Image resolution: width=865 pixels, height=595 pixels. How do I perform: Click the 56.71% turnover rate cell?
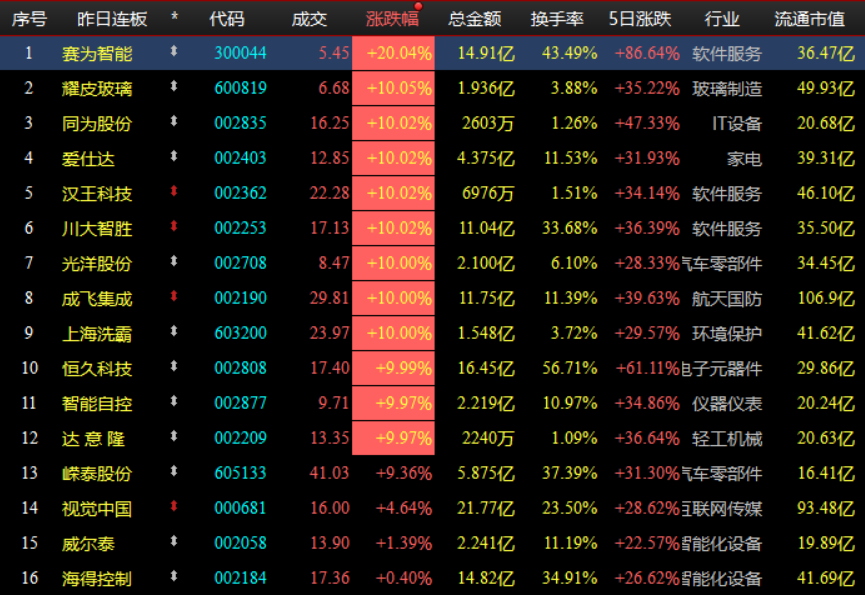coord(569,368)
